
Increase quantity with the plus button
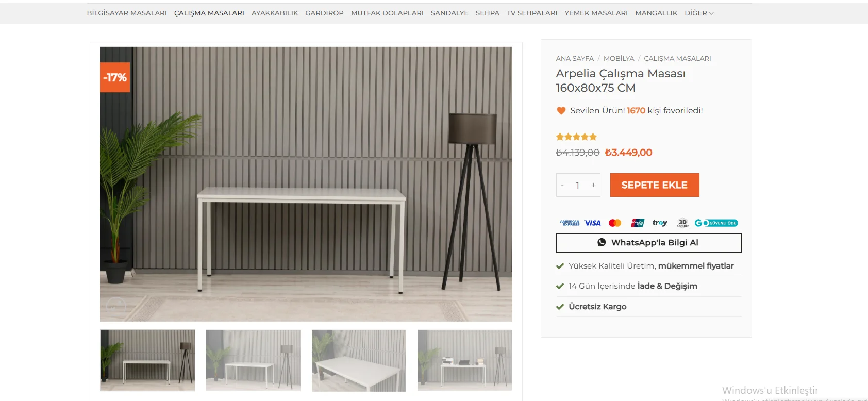593,185
